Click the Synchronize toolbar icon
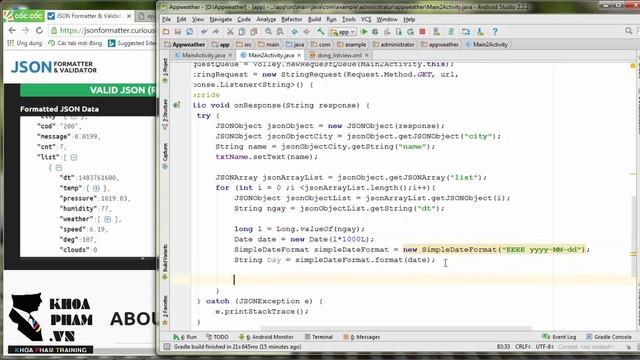Image resolution: width=640 pixels, height=360 pixels. point(189,31)
